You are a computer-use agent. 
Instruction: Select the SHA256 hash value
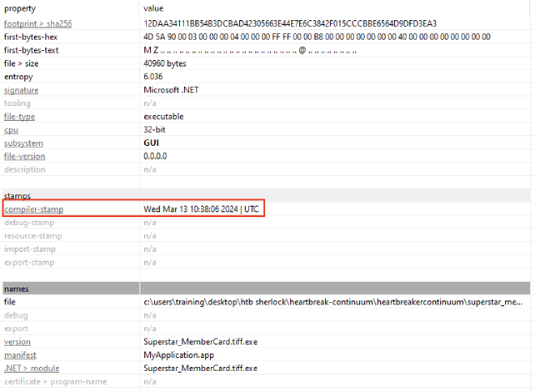[x=289, y=23]
